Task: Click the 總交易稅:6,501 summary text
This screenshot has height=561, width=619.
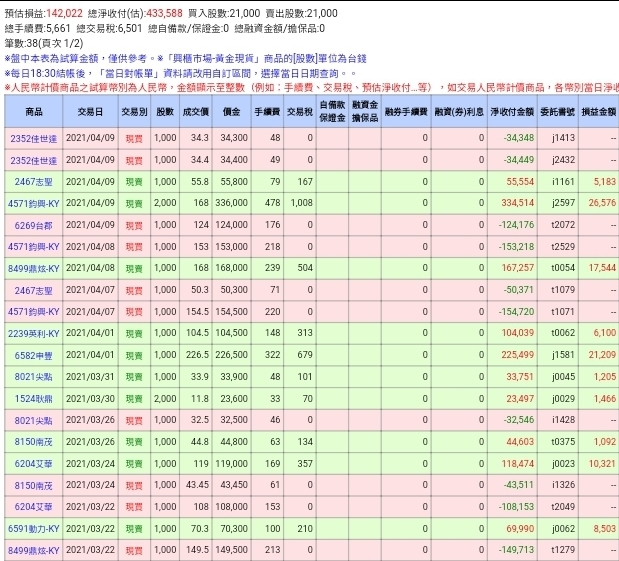Action: coord(109,28)
